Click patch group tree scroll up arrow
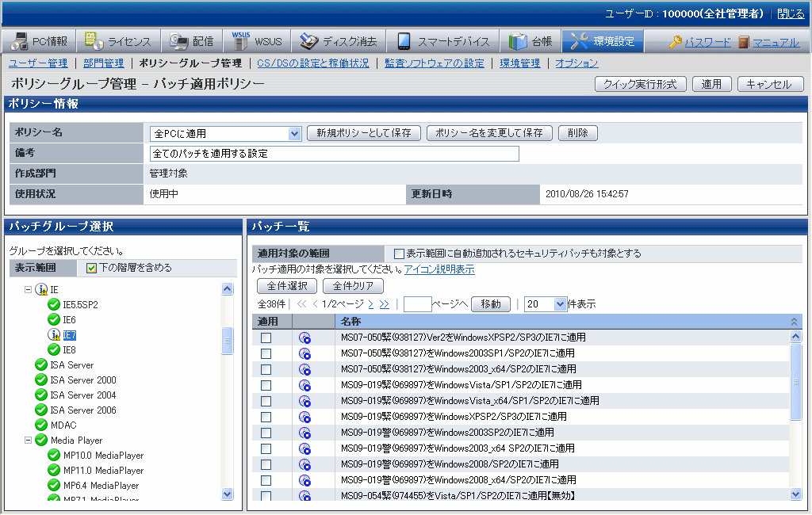The width and height of the screenshot is (812, 515). point(227,289)
